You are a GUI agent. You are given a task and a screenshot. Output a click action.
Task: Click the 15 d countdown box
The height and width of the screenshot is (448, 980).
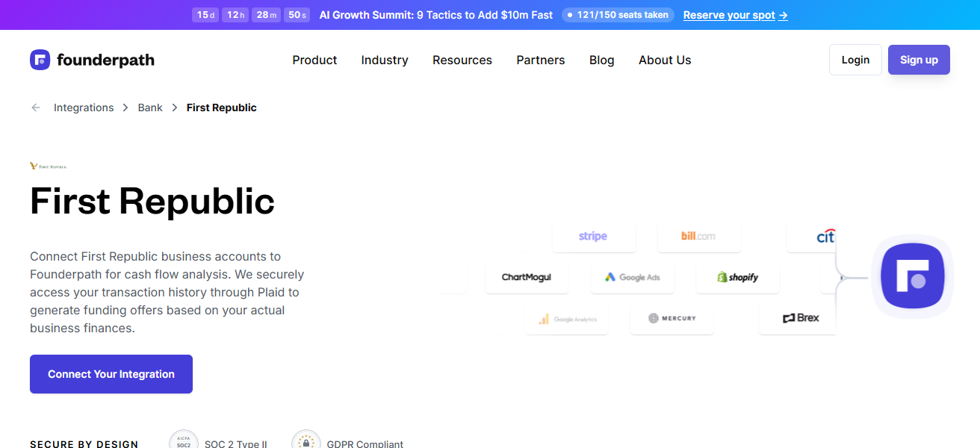click(205, 15)
